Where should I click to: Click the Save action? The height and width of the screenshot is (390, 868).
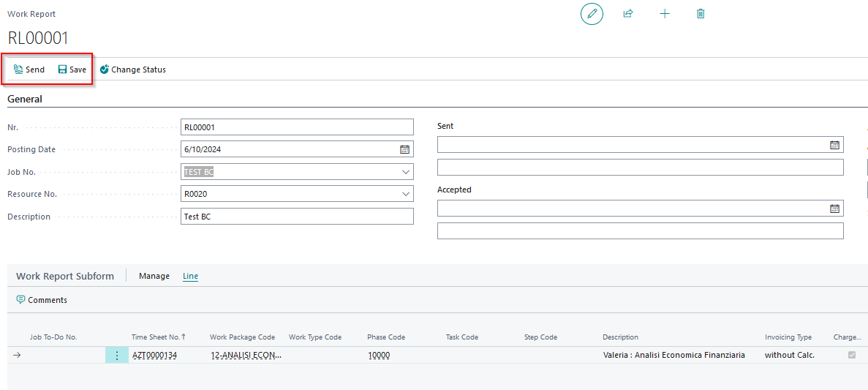(72, 70)
